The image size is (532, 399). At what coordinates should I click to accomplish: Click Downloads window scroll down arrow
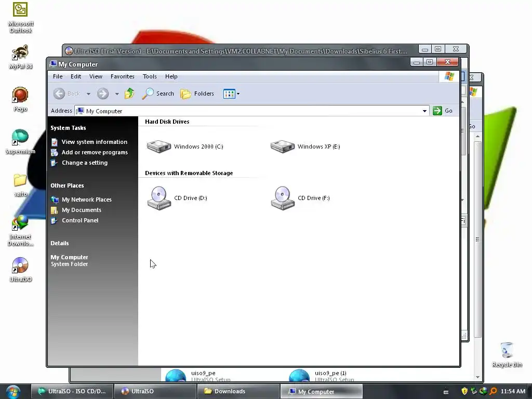478,377
